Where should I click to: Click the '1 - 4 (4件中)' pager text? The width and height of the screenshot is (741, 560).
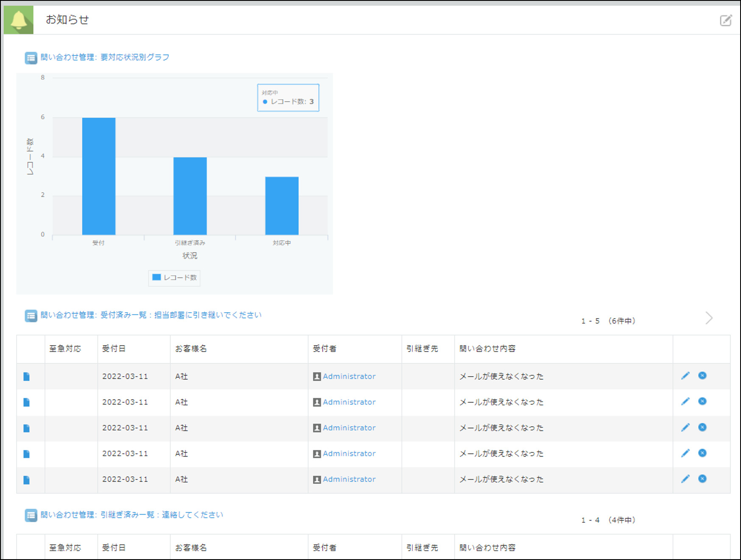click(608, 520)
